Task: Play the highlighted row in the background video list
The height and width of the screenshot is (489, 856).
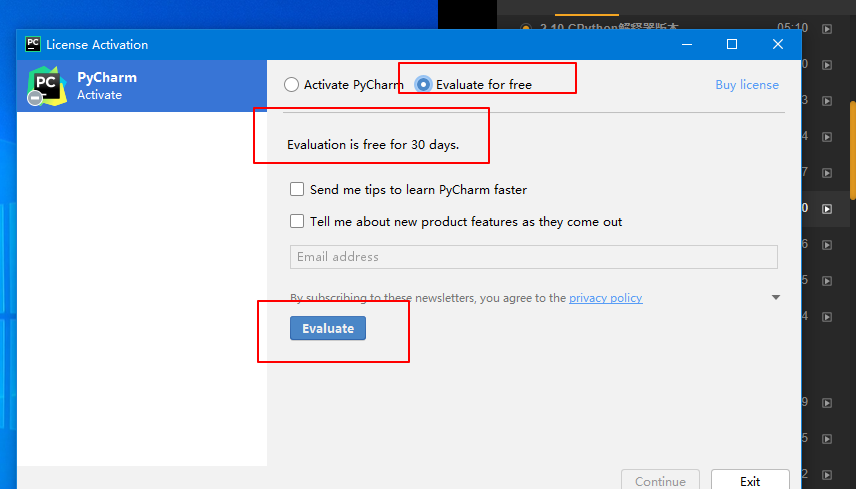Action: (x=827, y=208)
